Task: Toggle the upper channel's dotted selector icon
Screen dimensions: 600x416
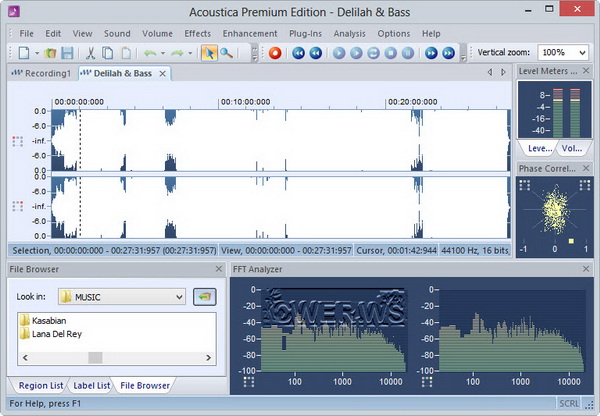Action: click(x=16, y=141)
